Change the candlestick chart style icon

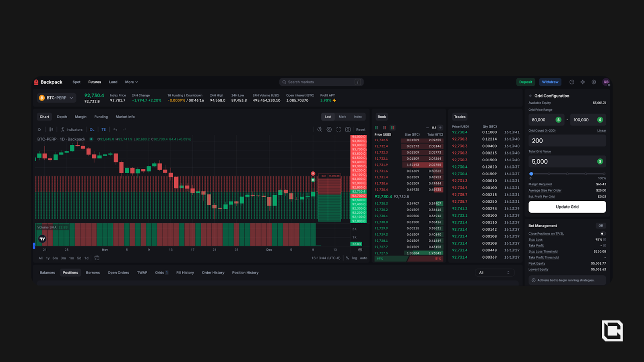[51, 130]
